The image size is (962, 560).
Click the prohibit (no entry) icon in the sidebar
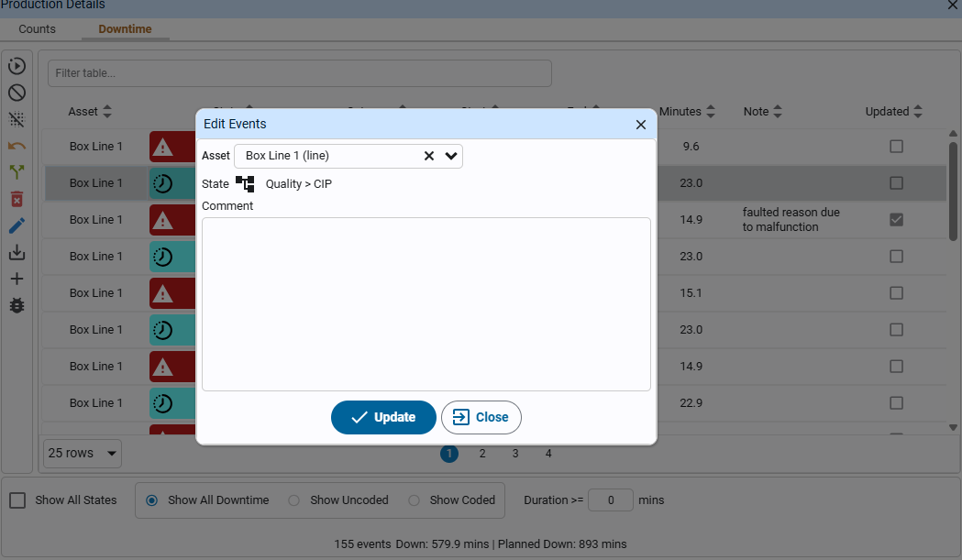tap(17, 93)
